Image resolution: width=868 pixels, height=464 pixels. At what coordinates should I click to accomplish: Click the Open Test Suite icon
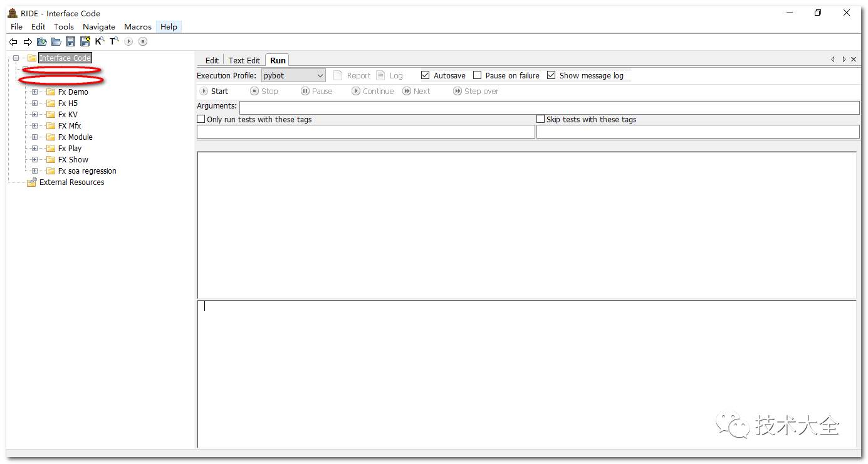42,42
